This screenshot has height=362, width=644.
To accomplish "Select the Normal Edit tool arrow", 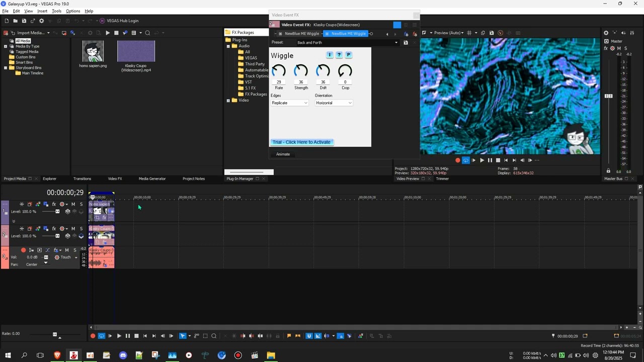I will [183, 336].
